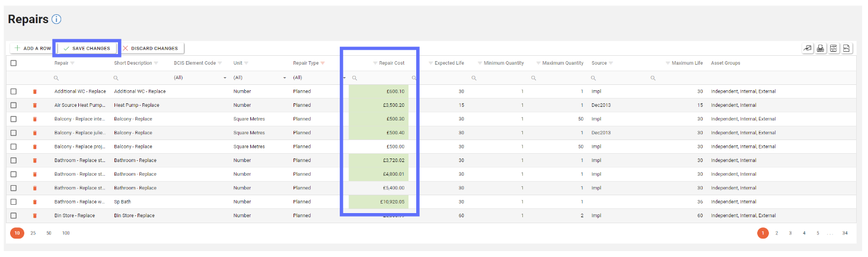Check the box for Additional WC - Replace row
The image size is (868, 257).
(14, 91)
